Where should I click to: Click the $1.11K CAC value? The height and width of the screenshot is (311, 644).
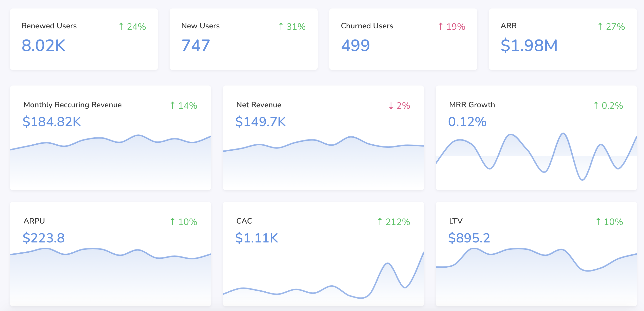pyautogui.click(x=256, y=238)
